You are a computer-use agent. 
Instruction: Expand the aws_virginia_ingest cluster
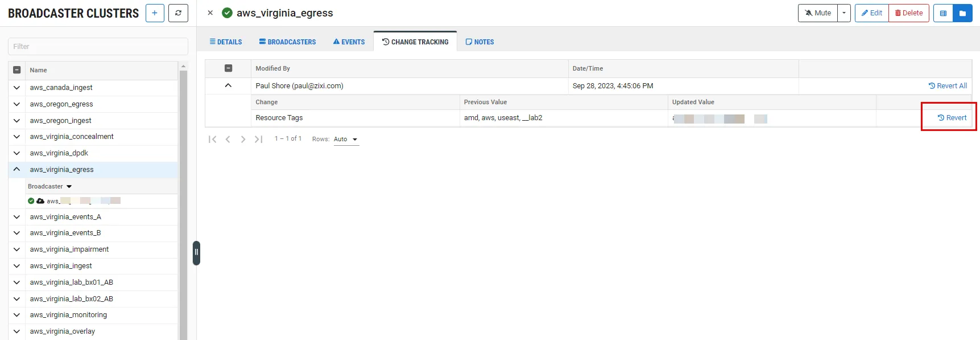click(17, 266)
